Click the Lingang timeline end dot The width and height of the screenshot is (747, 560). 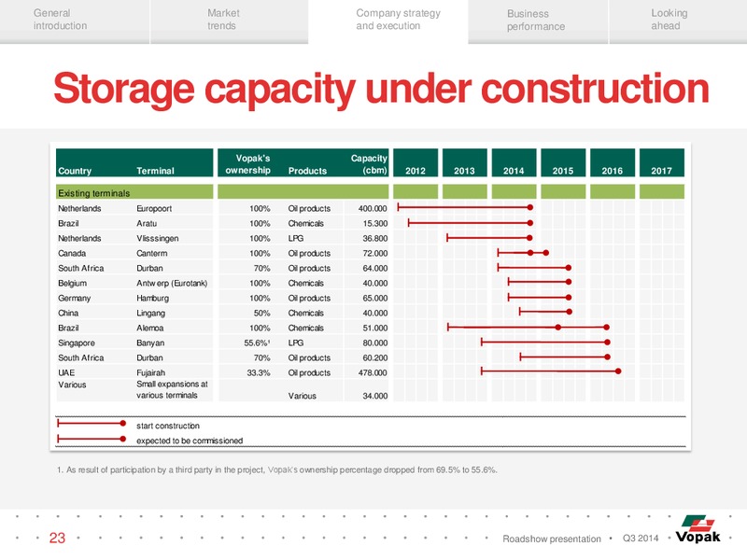coord(570,312)
